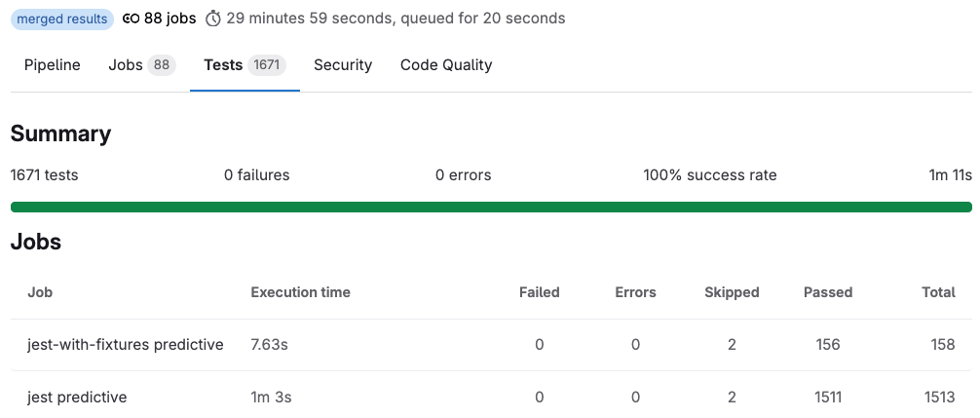Select the Tests tab

tap(223, 65)
